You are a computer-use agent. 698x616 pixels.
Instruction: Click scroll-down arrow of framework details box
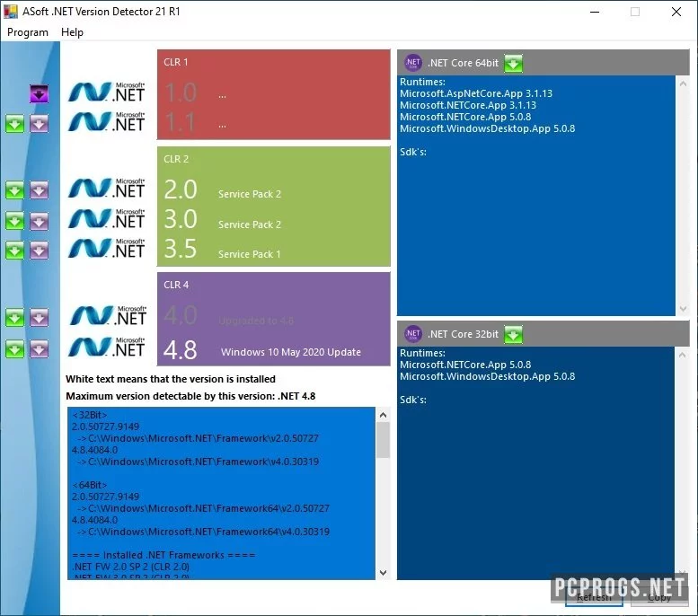(x=383, y=573)
